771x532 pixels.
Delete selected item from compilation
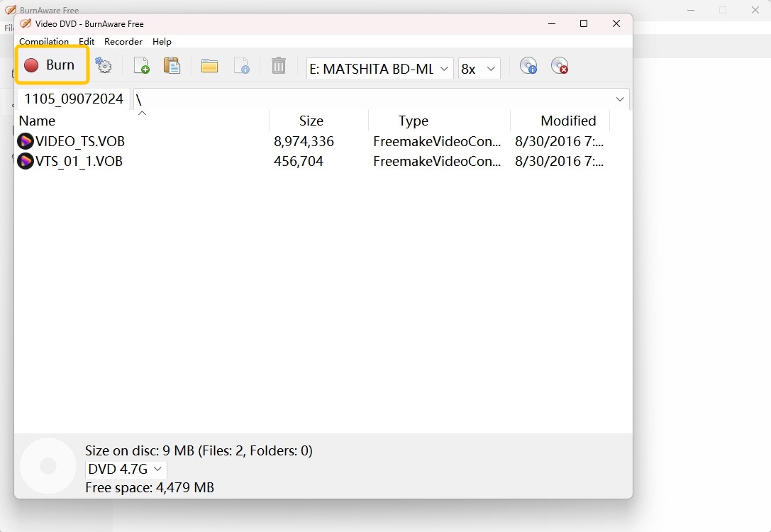coord(277,65)
